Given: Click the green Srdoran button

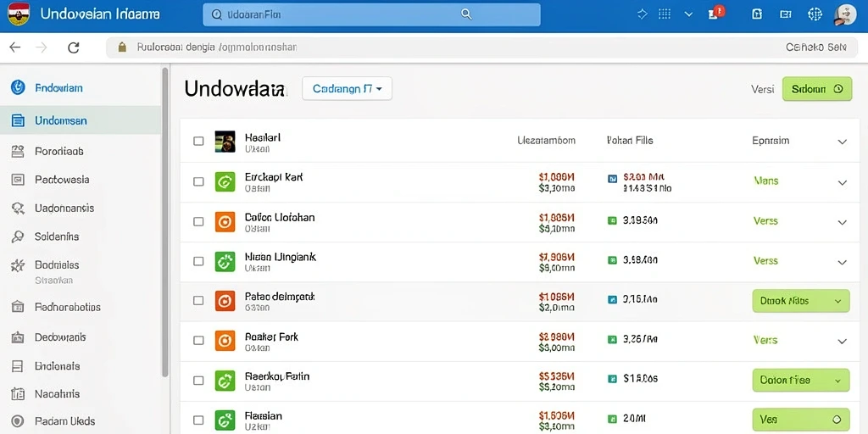Looking at the screenshot, I should coord(817,88).
